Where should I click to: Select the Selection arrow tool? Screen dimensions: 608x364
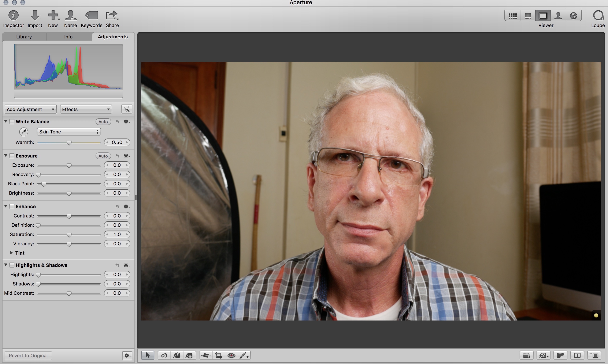148,355
